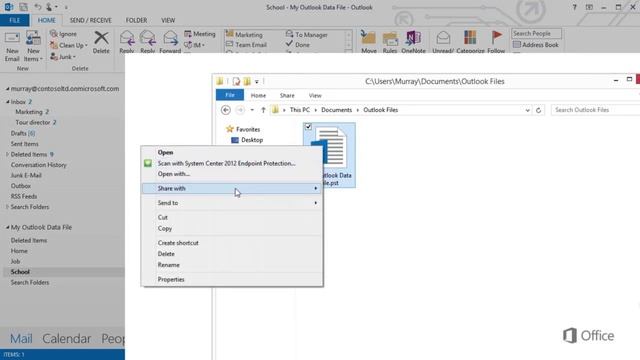Switch to Outlook VIEW ribbon tab
This screenshot has width=640, height=360.
pos(168,20)
